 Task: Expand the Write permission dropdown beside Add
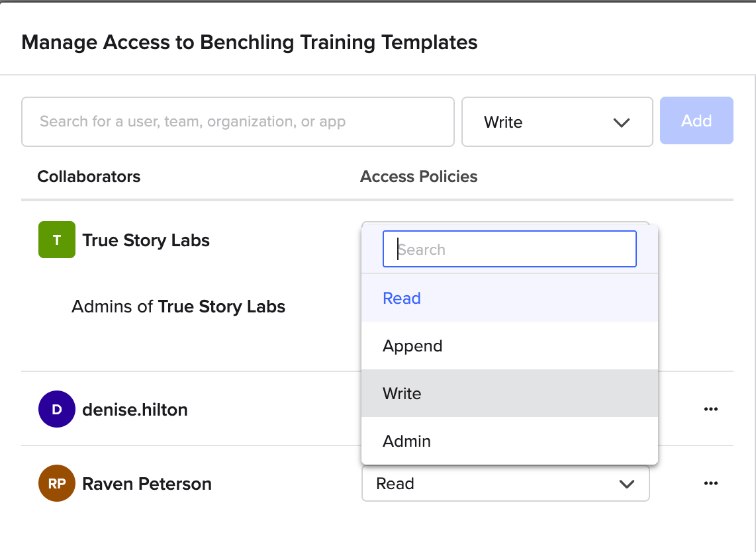557,122
